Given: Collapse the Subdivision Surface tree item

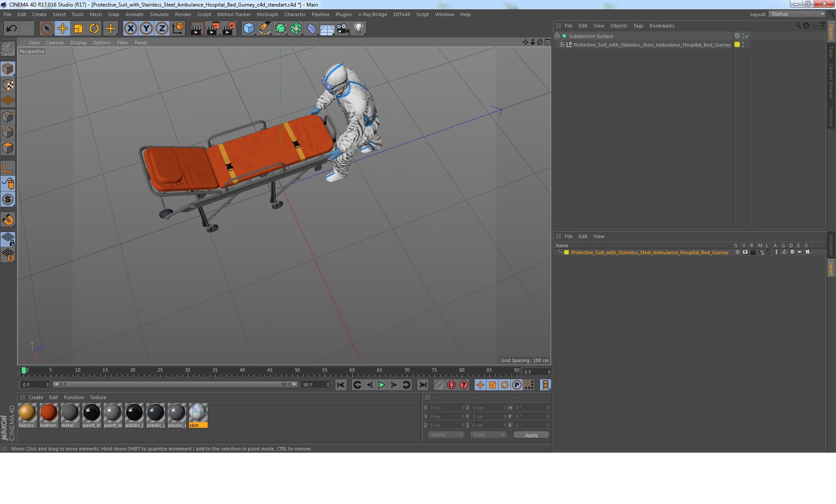Looking at the screenshot, I should [x=557, y=36].
